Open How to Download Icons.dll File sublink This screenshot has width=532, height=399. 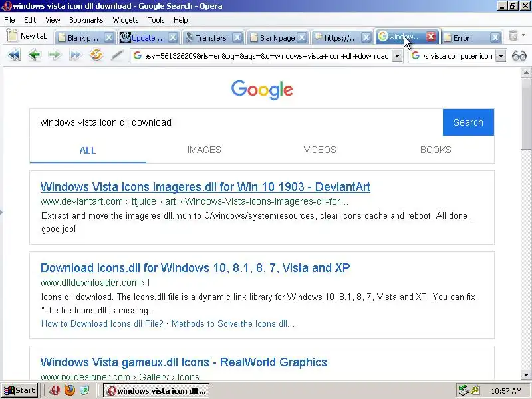pyautogui.click(x=102, y=323)
